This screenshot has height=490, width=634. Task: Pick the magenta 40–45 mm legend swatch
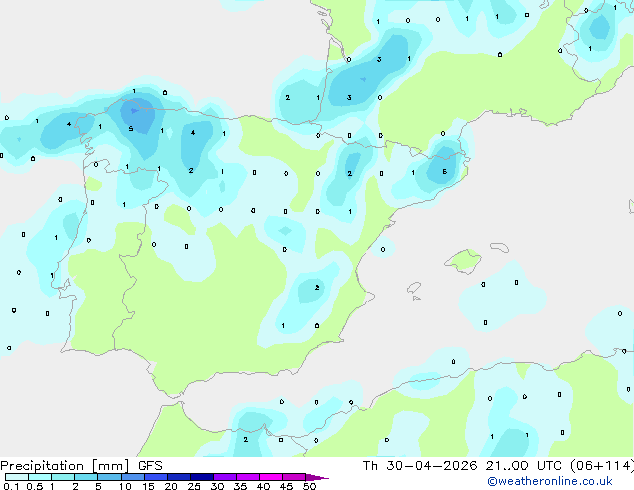[x=271, y=477]
